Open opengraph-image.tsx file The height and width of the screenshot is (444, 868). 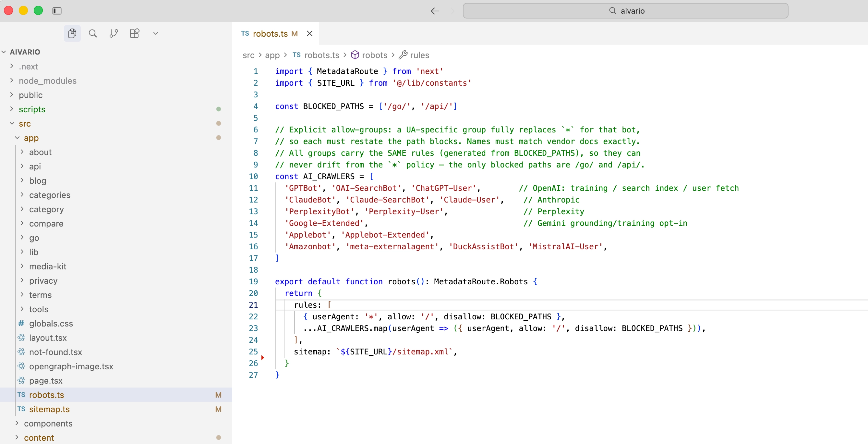tap(116, 366)
